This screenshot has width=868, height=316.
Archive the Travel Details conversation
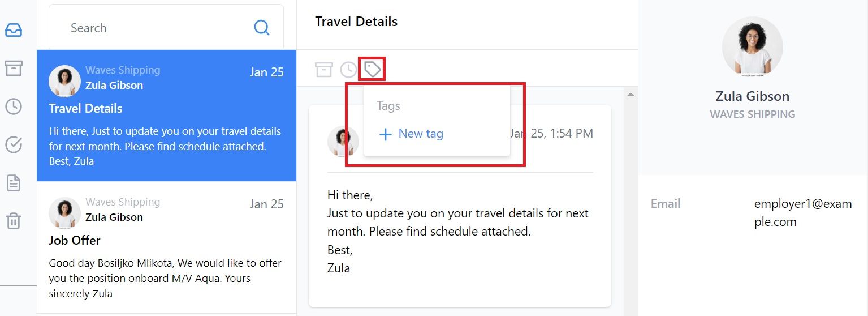click(x=324, y=70)
